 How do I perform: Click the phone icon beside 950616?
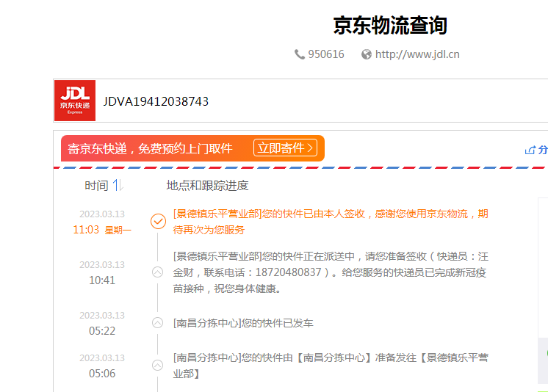[x=300, y=54]
